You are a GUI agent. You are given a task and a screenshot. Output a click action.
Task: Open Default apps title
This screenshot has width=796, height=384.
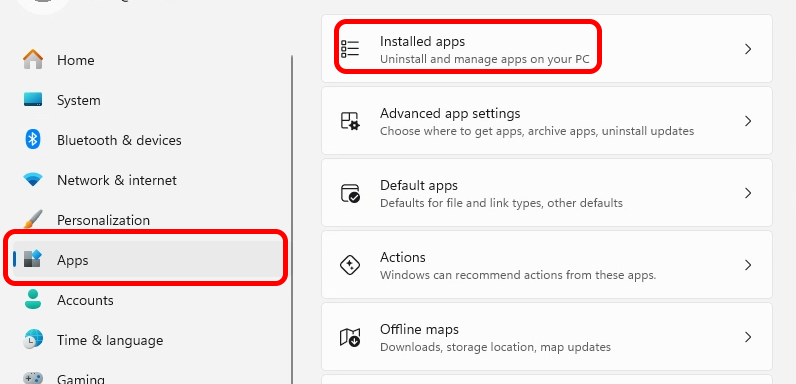click(x=419, y=185)
